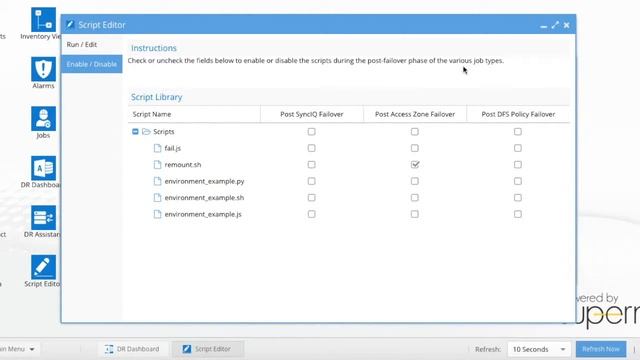Select the fail.js script name

click(173, 148)
